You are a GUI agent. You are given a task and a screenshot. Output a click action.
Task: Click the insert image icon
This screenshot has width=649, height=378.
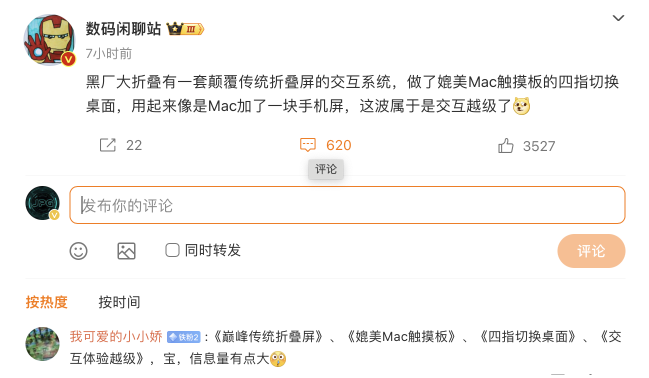pyautogui.click(x=126, y=251)
